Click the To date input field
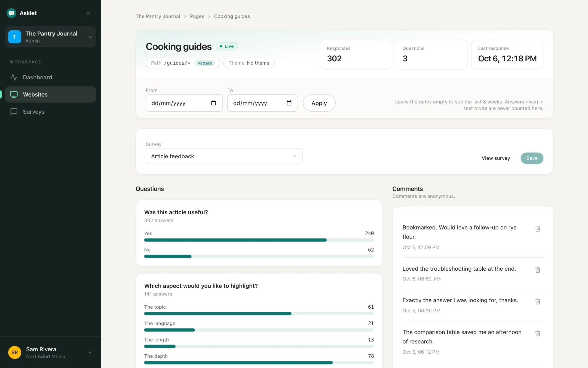Image resolution: width=588 pixels, height=368 pixels. point(263,103)
